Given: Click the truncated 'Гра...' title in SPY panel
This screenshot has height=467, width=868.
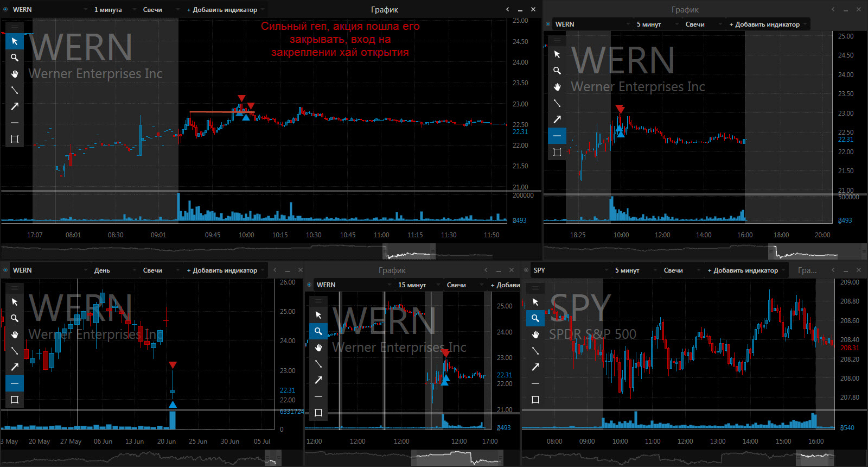Looking at the screenshot, I should click(x=807, y=270).
